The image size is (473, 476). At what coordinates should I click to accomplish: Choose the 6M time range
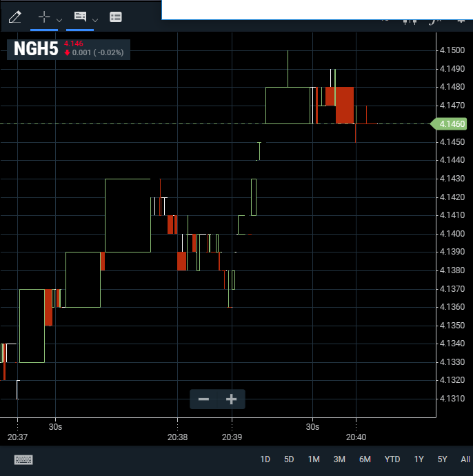[x=365, y=459]
